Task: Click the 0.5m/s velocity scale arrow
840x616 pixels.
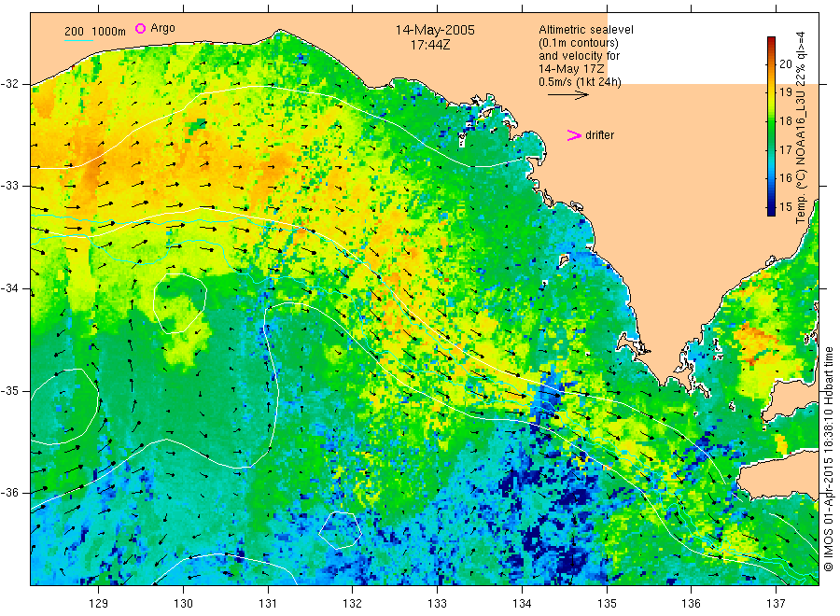Action: 567,95
